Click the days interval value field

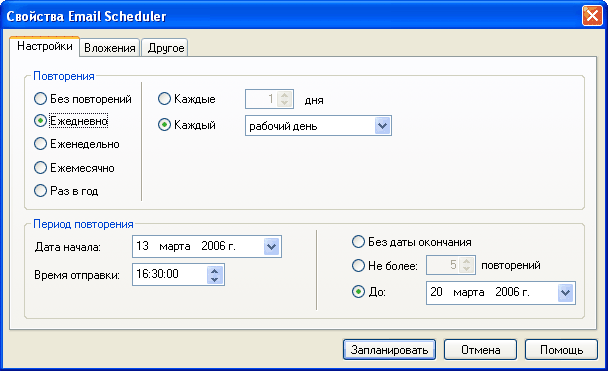pyautogui.click(x=262, y=99)
